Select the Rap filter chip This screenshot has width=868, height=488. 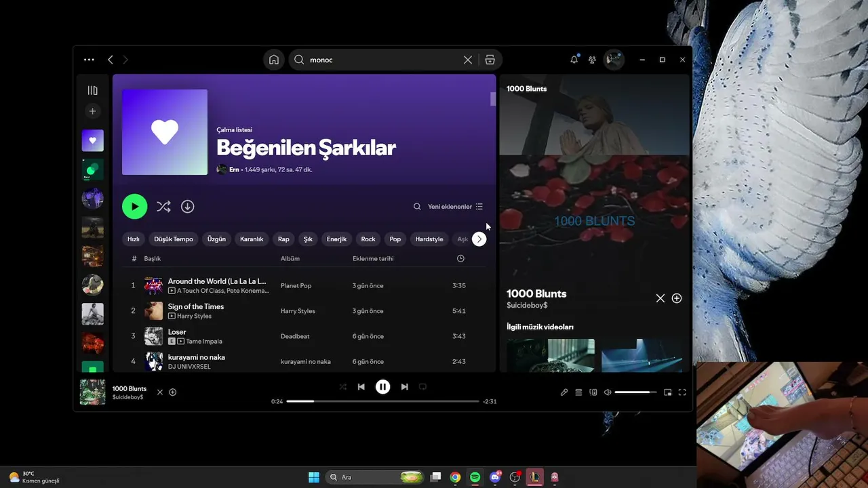pos(283,239)
